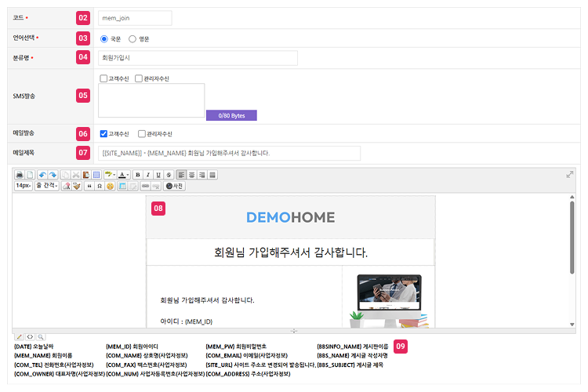The image size is (588, 392).
Task: Center align the text
Action: pyautogui.click(x=191, y=175)
